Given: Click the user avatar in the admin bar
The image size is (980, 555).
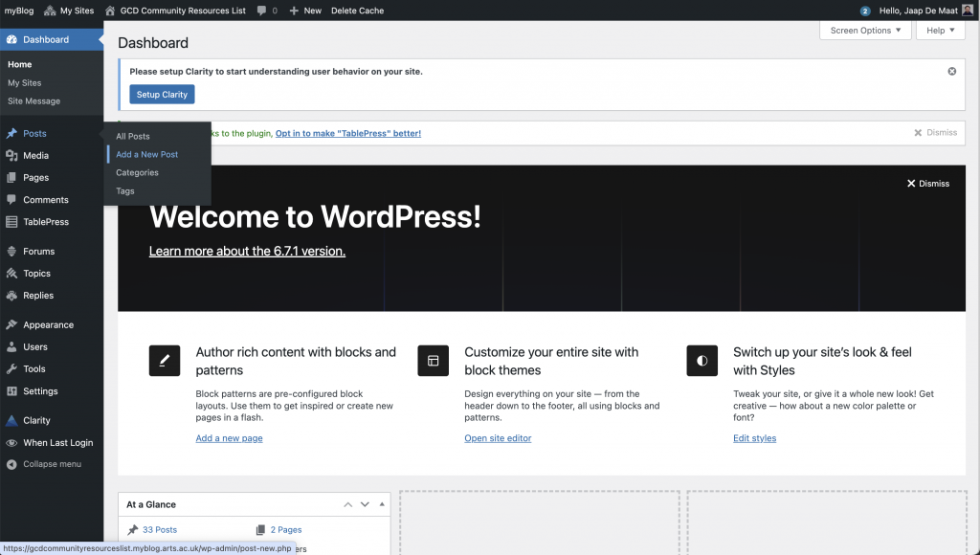Looking at the screenshot, I should coord(968,10).
